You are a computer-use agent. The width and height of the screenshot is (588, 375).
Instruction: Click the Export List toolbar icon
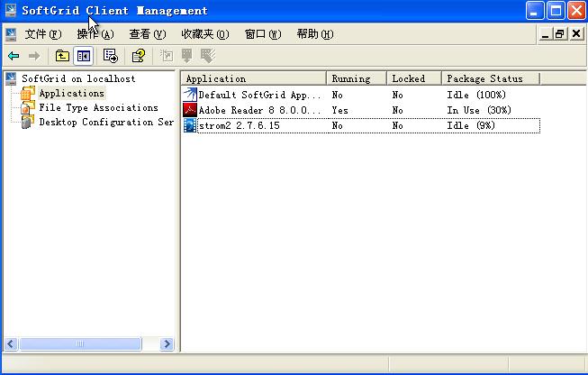point(110,56)
